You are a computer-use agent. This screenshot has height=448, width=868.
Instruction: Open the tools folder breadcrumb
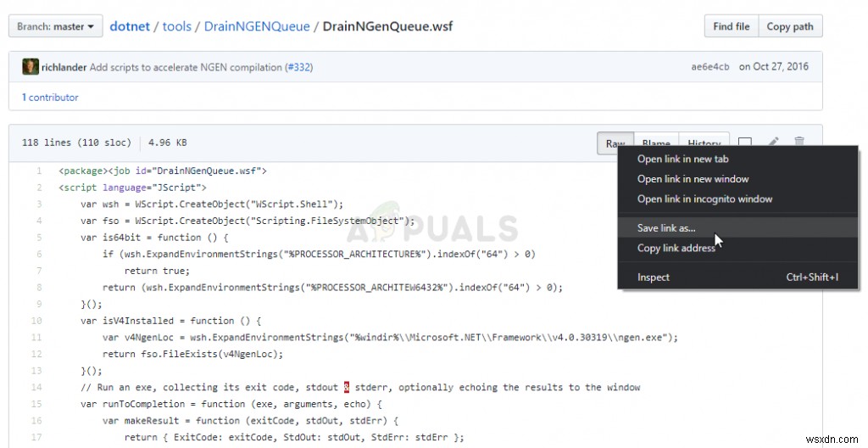click(176, 26)
